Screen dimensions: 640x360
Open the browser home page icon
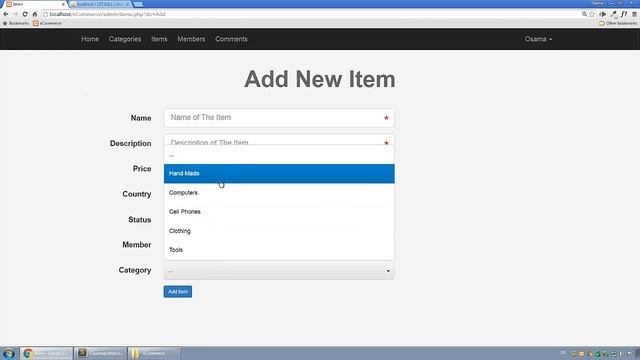coord(35,14)
